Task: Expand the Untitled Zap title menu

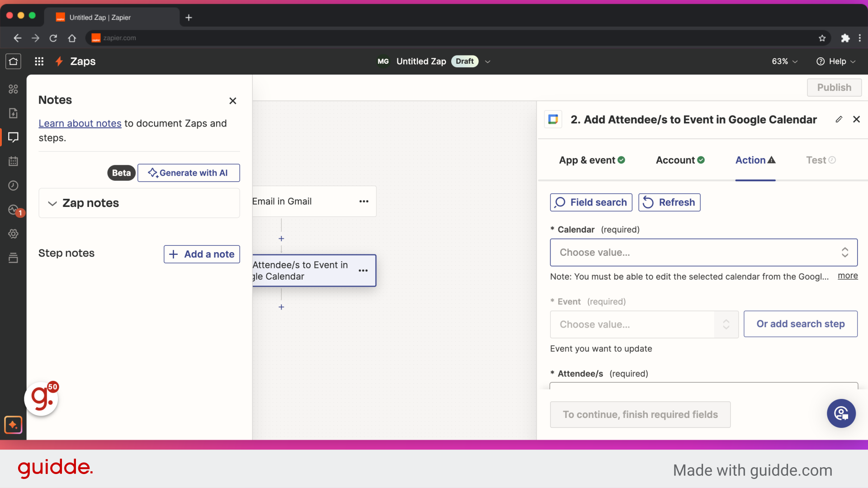Action: (488, 61)
